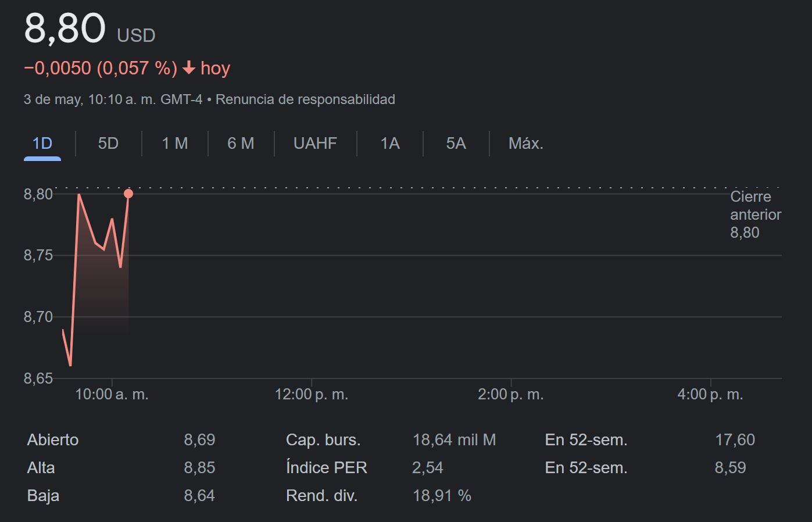Select the UAHF range tab
812x522 pixels.
(315, 144)
